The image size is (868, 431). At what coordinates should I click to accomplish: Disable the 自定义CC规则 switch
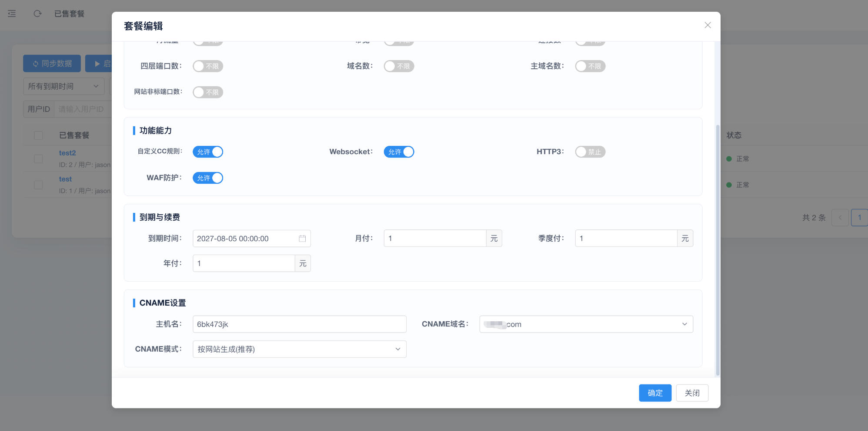208,152
